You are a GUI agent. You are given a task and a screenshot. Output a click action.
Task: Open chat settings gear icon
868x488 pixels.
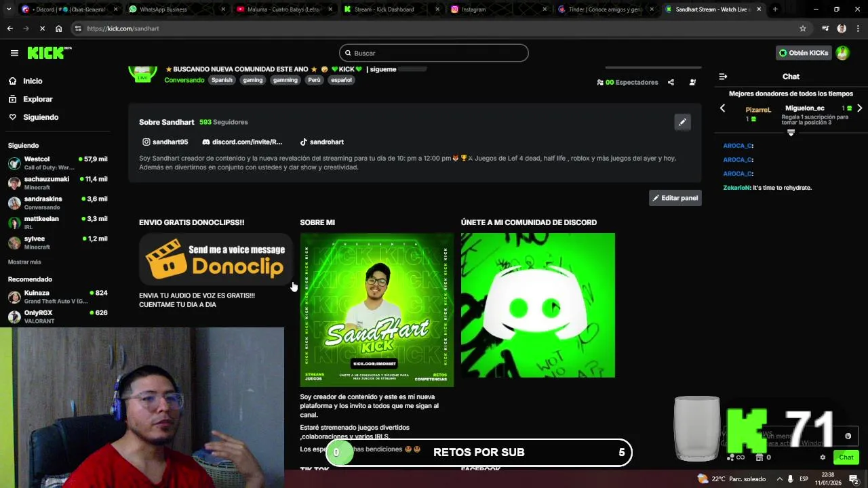pyautogui.click(x=823, y=457)
